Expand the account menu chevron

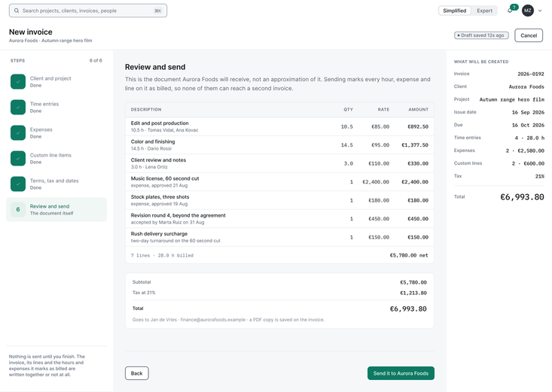point(540,11)
